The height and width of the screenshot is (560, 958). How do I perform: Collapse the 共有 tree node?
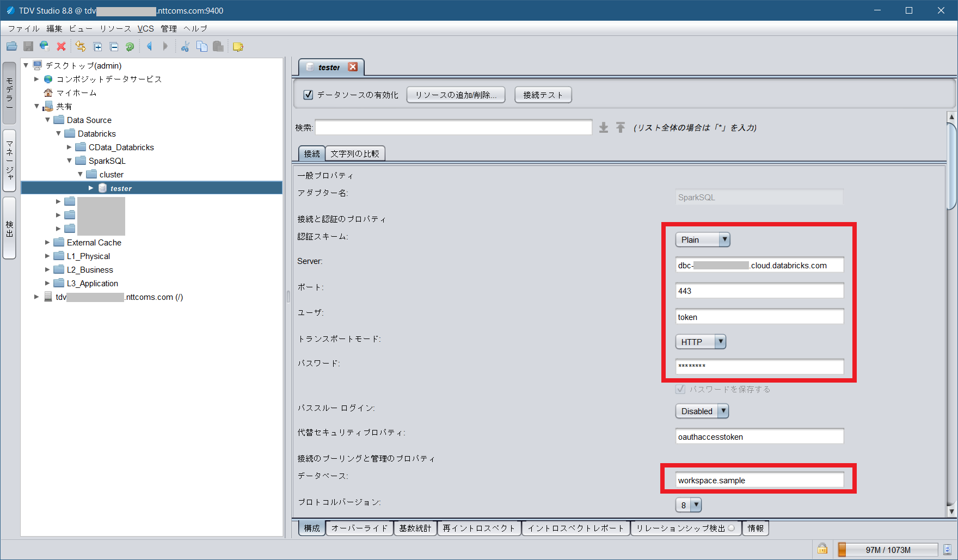click(x=36, y=106)
